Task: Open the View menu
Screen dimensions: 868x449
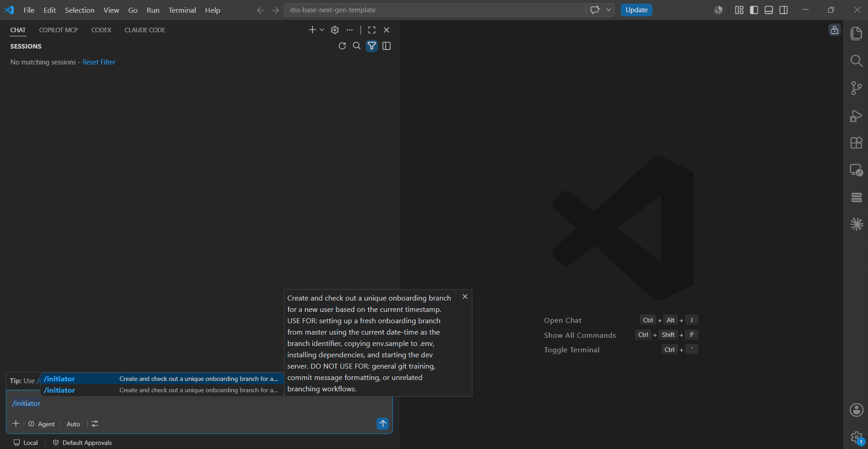Action: pos(111,10)
